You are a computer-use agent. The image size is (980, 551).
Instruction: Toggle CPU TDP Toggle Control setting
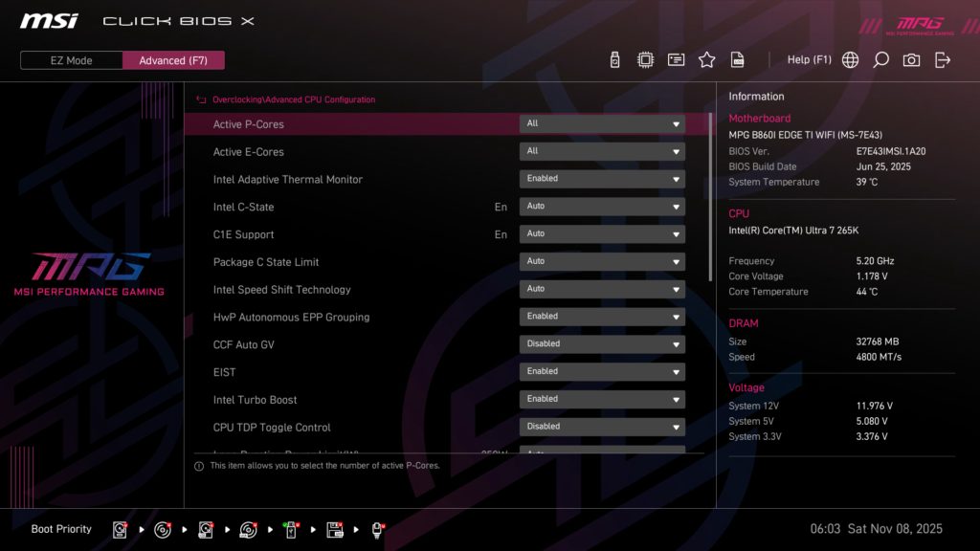coord(601,427)
